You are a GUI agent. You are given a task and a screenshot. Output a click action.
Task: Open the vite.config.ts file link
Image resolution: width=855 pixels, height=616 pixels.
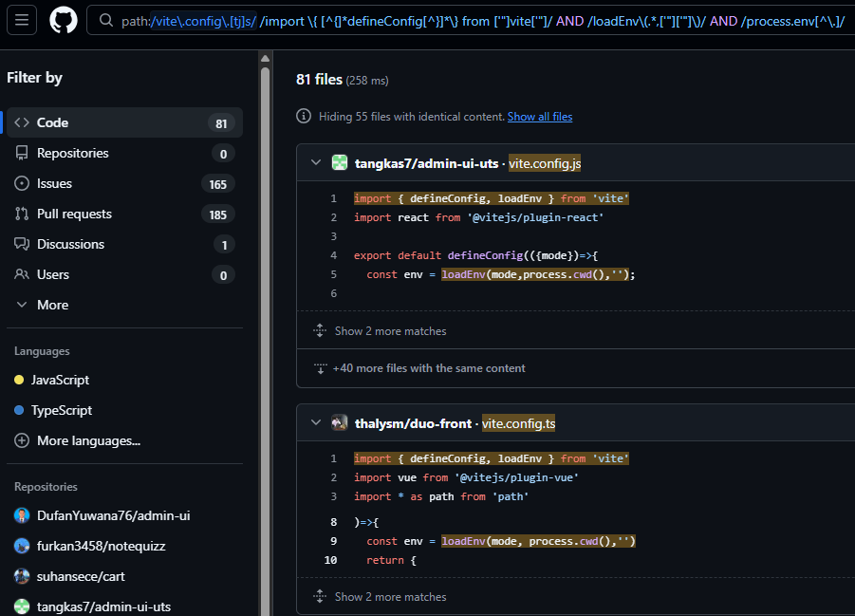click(x=518, y=423)
